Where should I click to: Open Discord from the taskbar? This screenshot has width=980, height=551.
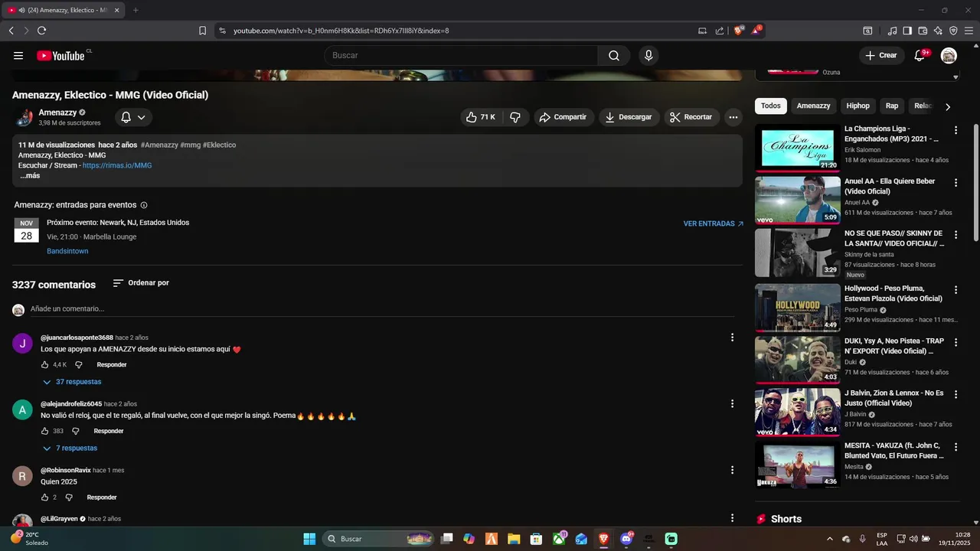click(x=626, y=539)
